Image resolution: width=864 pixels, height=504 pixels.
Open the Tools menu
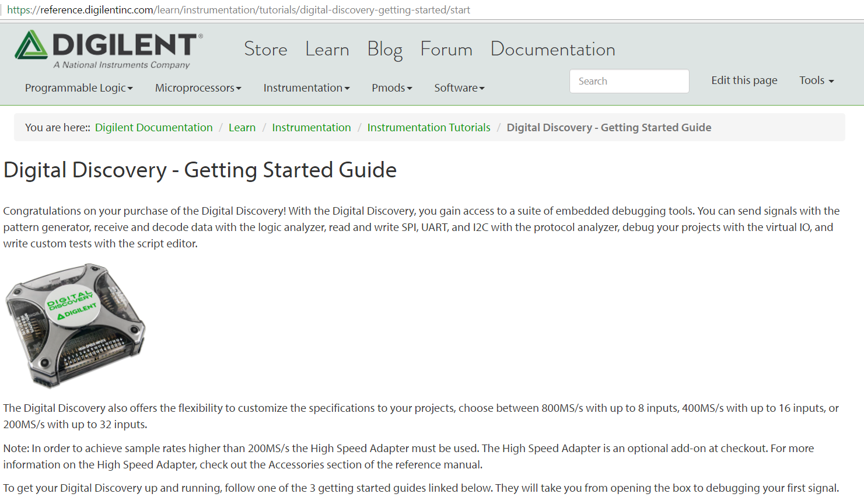(x=816, y=80)
